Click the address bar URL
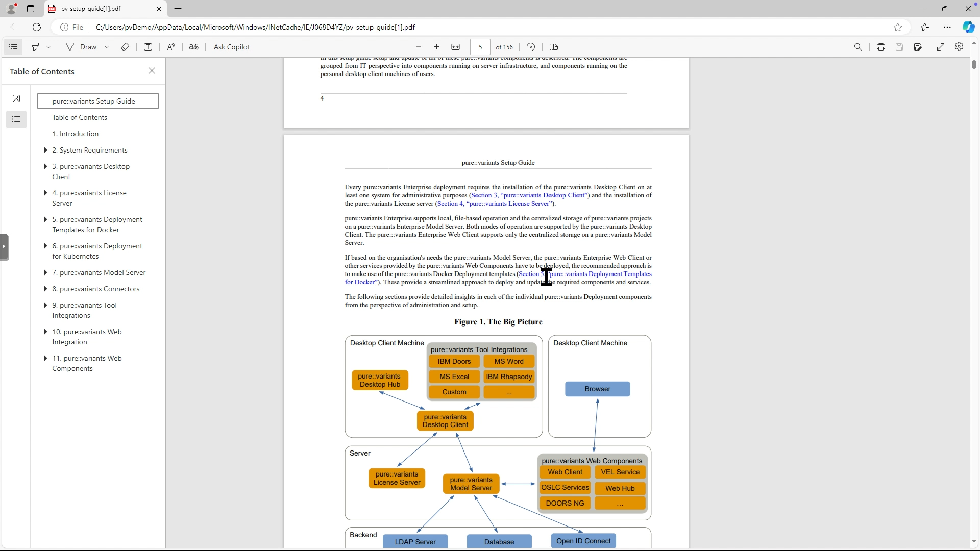 click(255, 27)
